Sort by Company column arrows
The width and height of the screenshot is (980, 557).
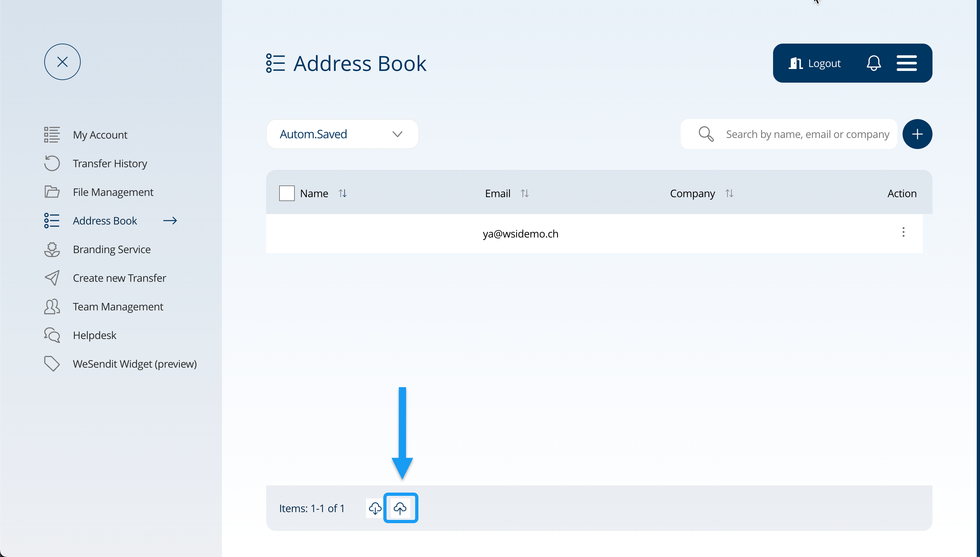(729, 193)
